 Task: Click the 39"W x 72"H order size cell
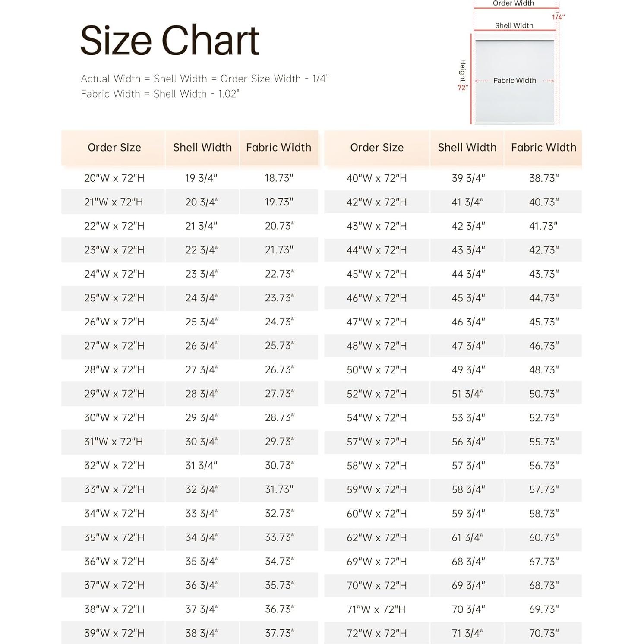click(114, 633)
